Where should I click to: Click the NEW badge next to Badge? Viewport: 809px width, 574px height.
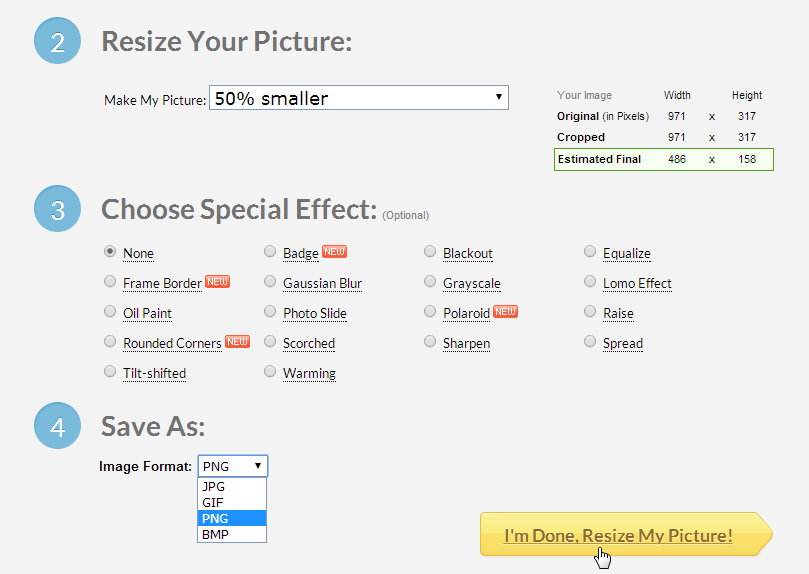pyautogui.click(x=334, y=252)
